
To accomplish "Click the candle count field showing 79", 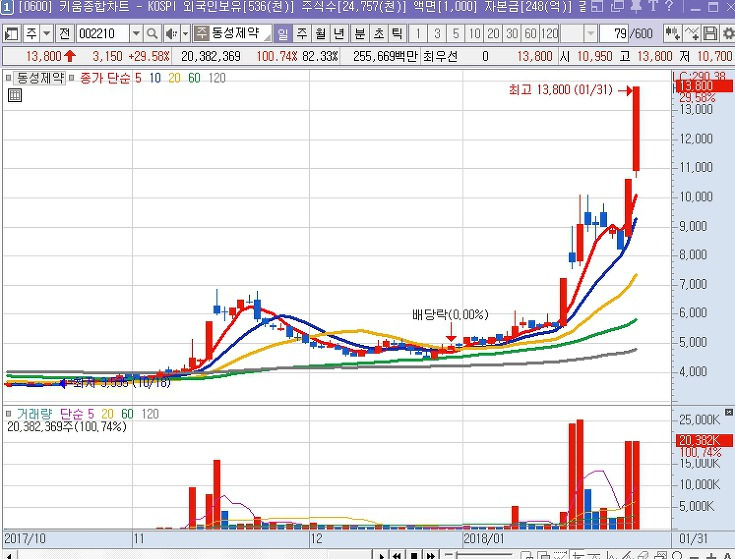I will click(614, 34).
